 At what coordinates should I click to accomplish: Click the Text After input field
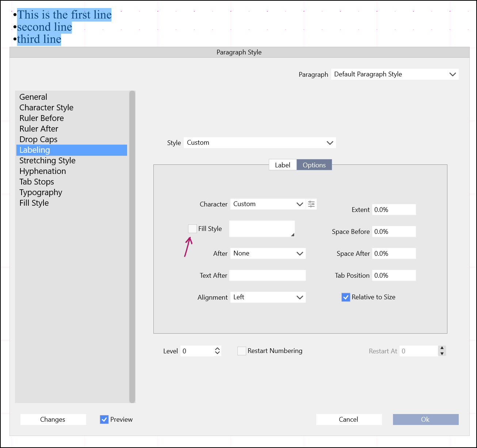point(268,275)
